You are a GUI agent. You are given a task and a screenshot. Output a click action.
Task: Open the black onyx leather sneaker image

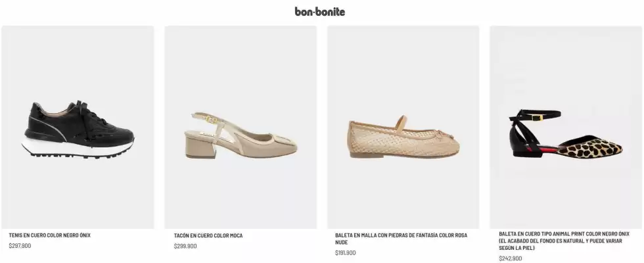tap(78, 127)
